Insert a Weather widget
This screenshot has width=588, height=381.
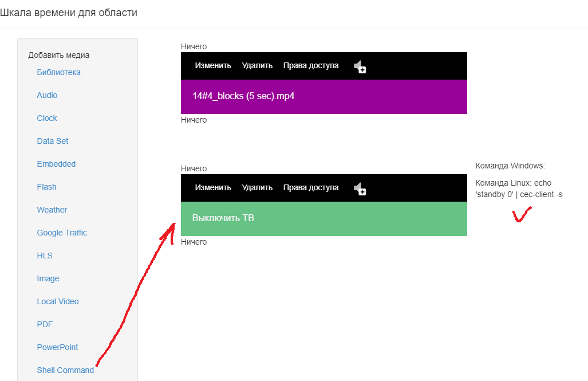tap(52, 210)
